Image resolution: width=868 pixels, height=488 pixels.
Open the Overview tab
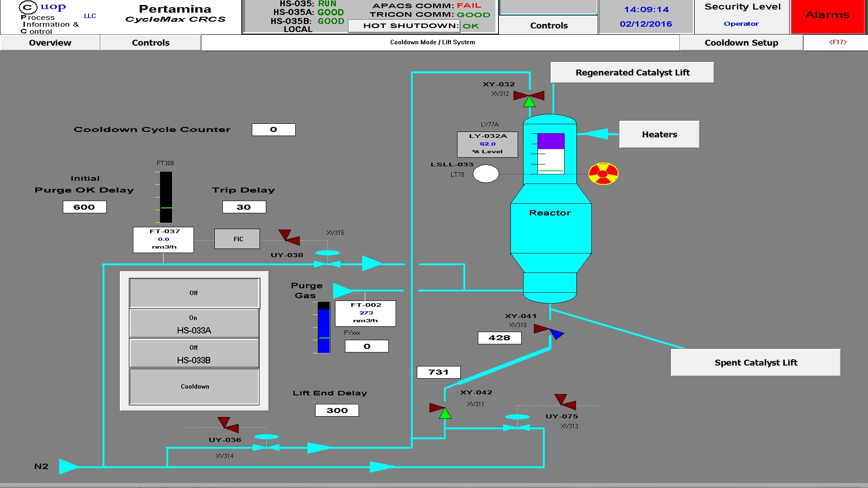[x=50, y=42]
